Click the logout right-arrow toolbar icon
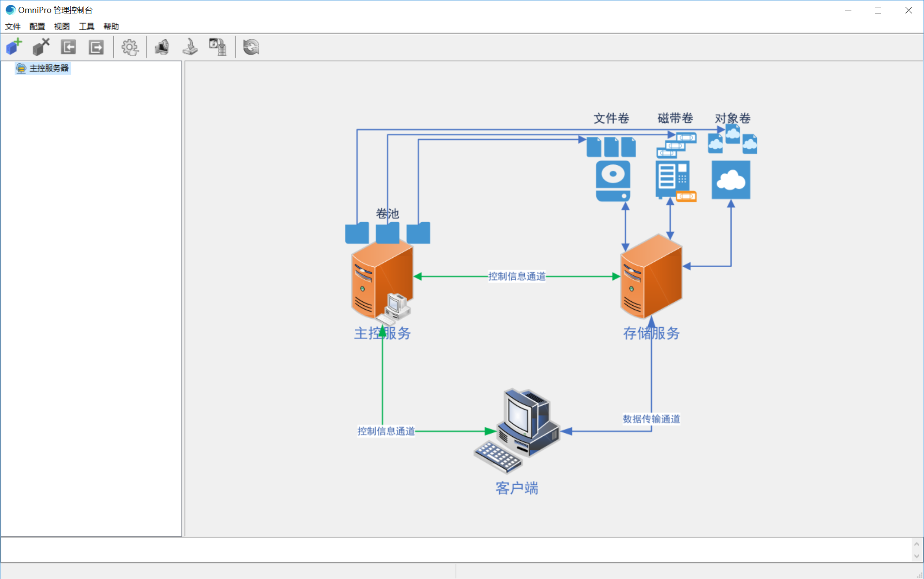924x579 pixels. (x=96, y=47)
